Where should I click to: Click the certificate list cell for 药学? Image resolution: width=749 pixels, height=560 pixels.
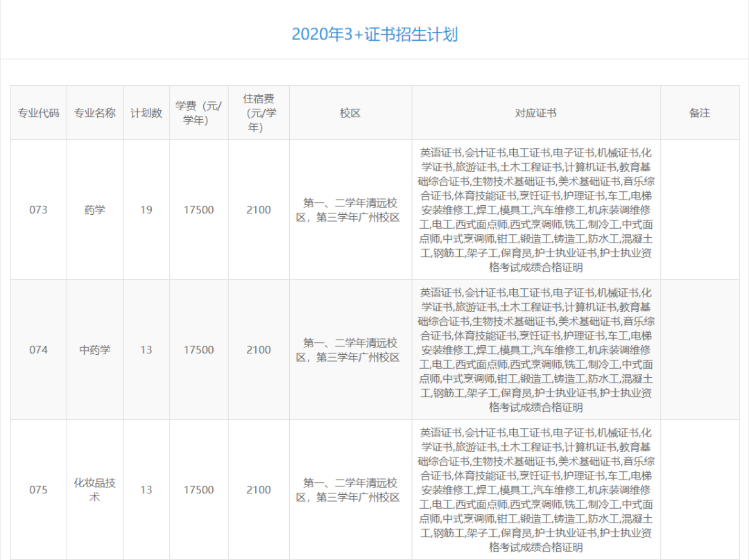[535, 210]
